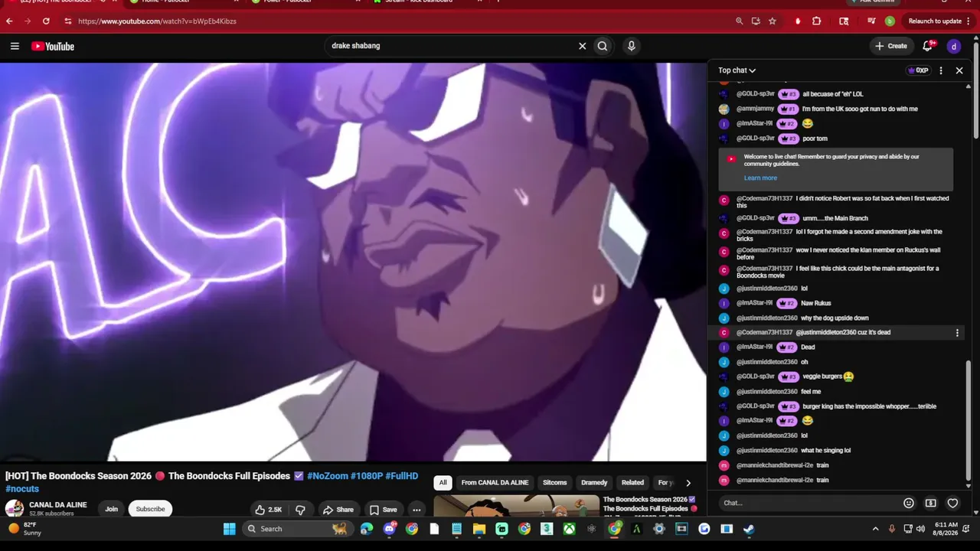Select the 'From CANAL DA ALINE' chip
Screen dimensions: 980x551
(x=495, y=483)
